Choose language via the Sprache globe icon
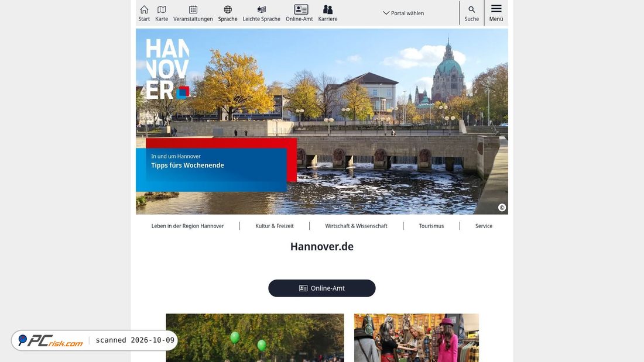The width and height of the screenshot is (644, 362). pos(228,13)
